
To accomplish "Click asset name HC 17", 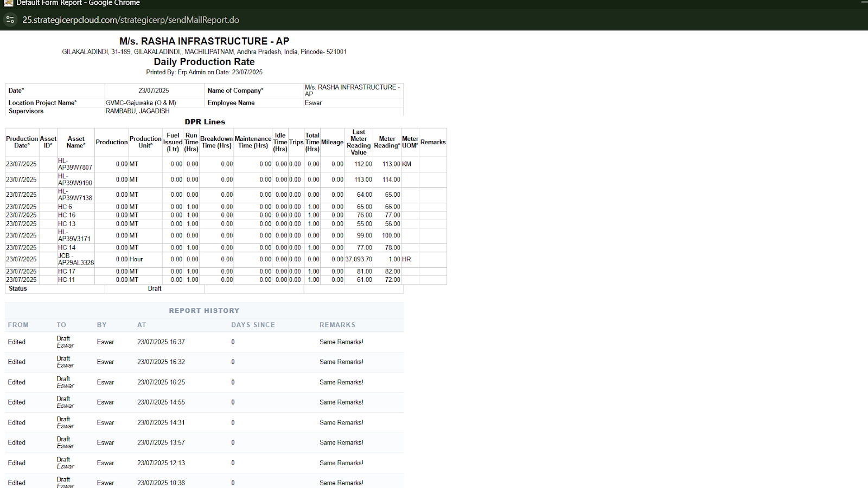I will [67, 272].
